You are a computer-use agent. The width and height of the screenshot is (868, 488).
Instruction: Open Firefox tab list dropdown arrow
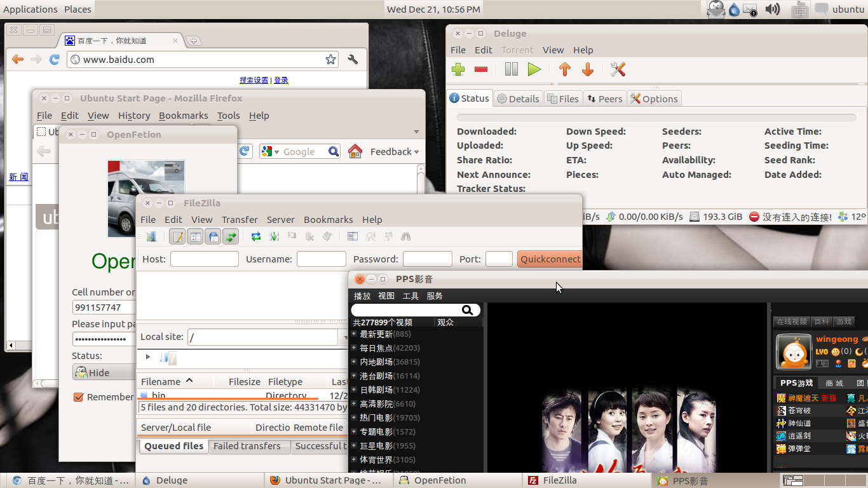416,132
